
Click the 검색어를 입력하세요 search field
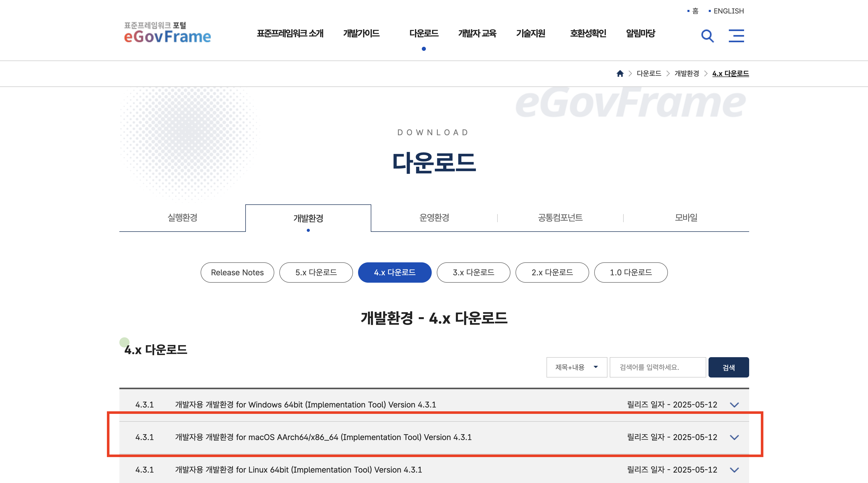657,367
